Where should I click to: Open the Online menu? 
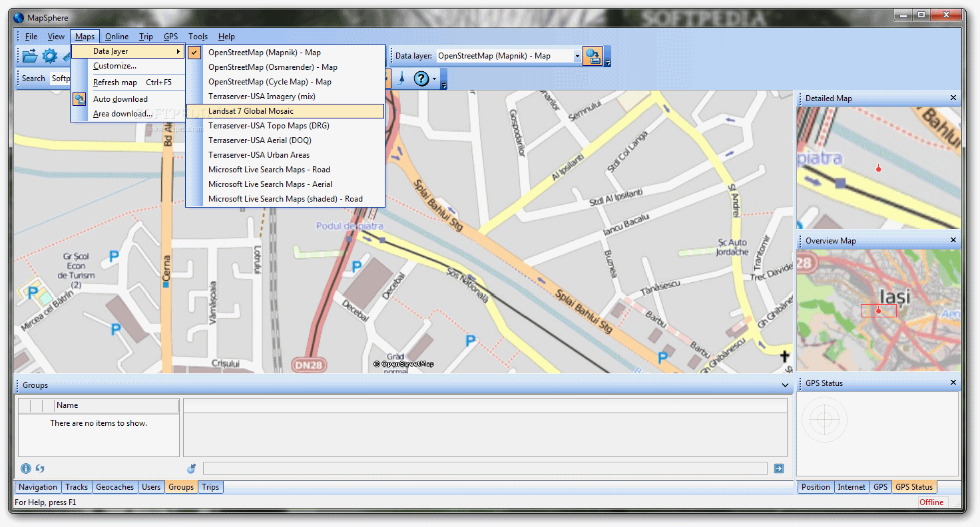tap(117, 37)
